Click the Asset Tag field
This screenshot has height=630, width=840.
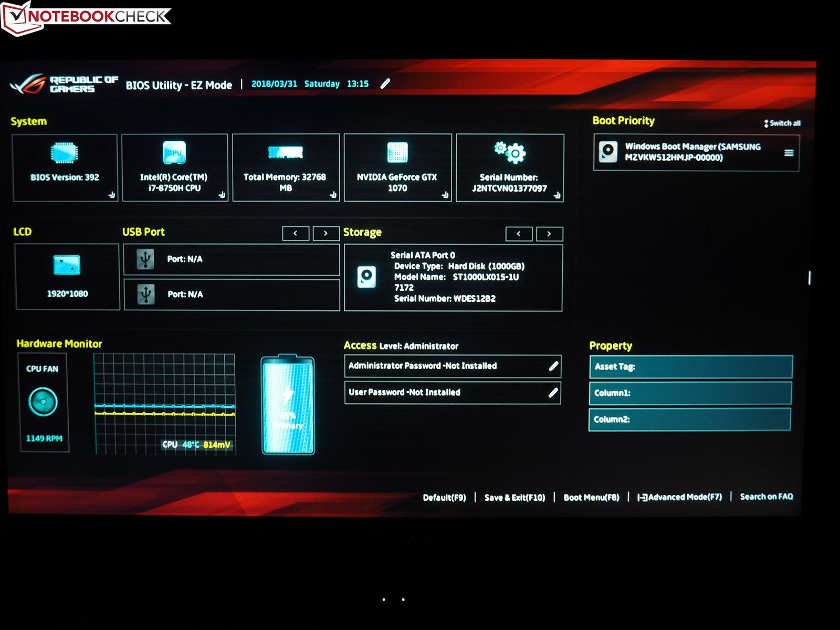(691, 367)
